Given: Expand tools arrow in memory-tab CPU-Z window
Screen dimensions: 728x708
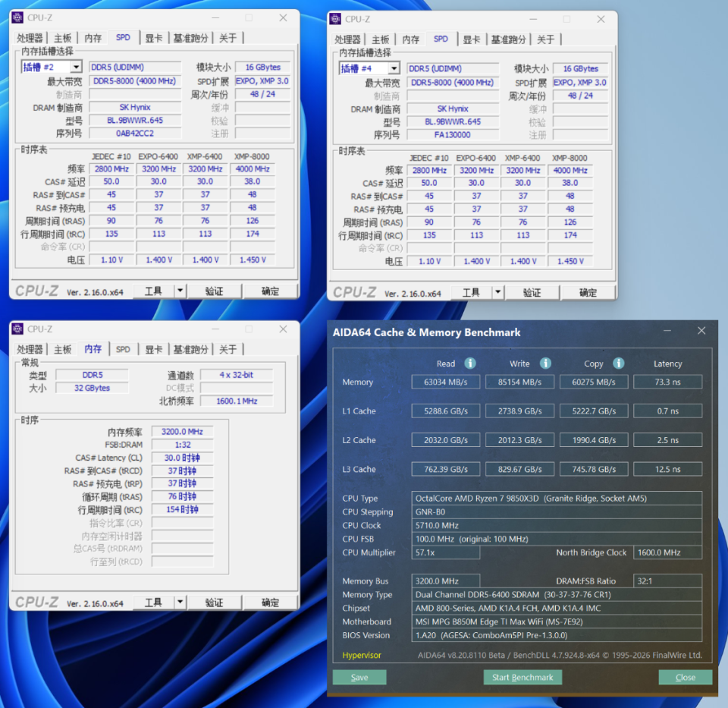Looking at the screenshot, I should (x=180, y=603).
